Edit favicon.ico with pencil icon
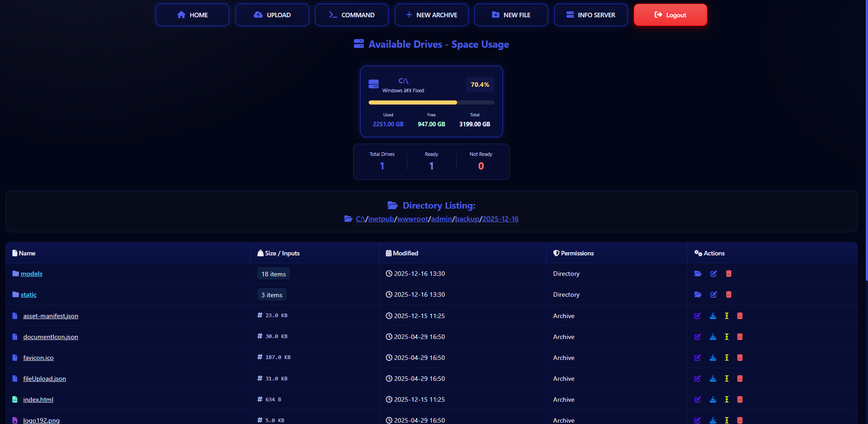This screenshot has width=868, height=424. [x=698, y=358]
